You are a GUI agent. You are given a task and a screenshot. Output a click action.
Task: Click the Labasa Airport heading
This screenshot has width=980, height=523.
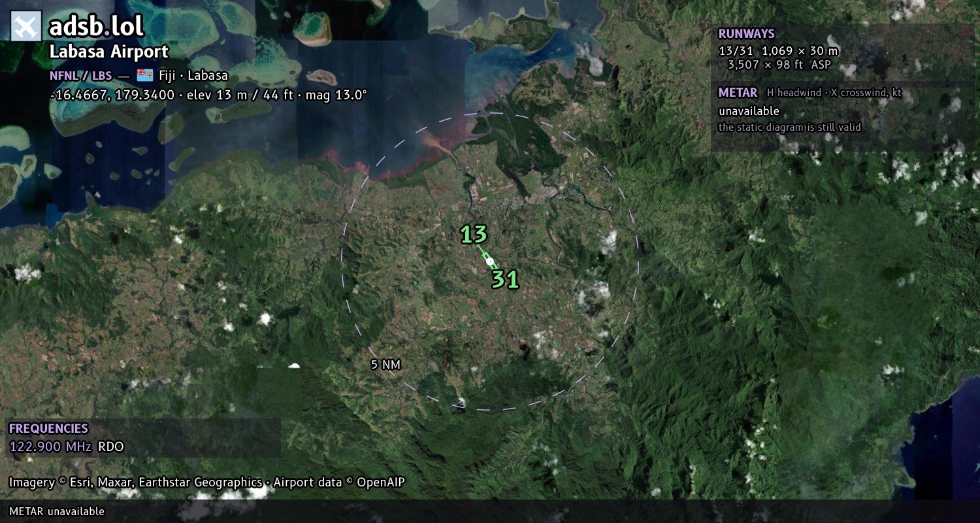pos(109,52)
